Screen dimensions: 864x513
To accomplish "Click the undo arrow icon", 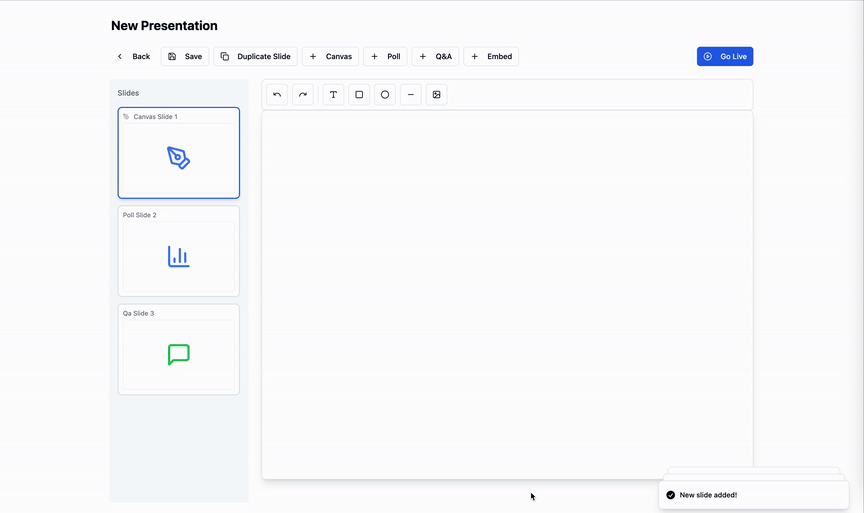I will 277,95.
